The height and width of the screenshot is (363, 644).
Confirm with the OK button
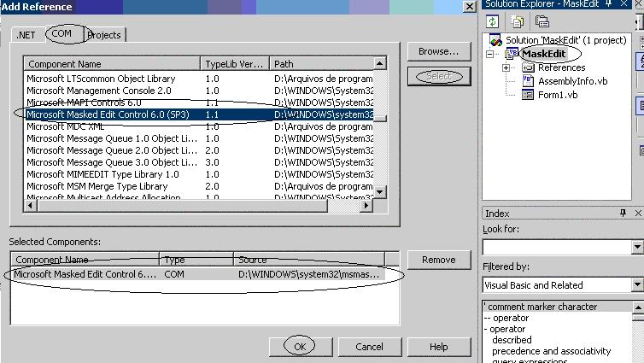coord(301,347)
